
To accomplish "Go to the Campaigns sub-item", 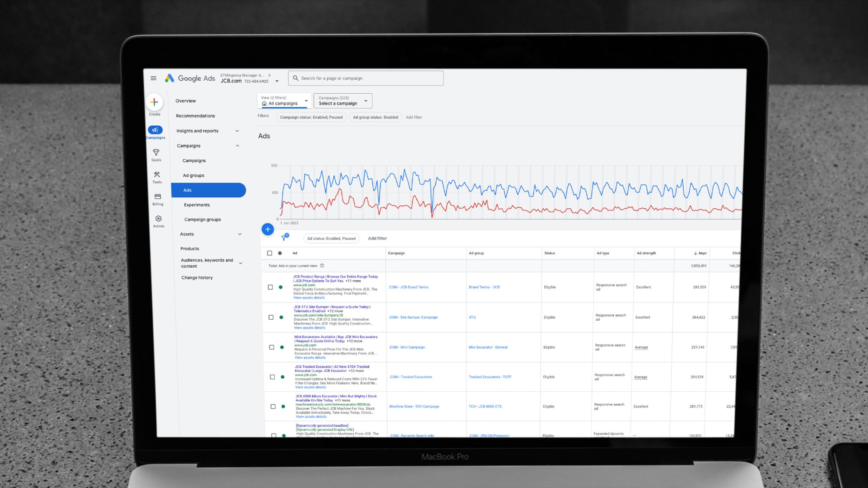I will tap(194, 160).
